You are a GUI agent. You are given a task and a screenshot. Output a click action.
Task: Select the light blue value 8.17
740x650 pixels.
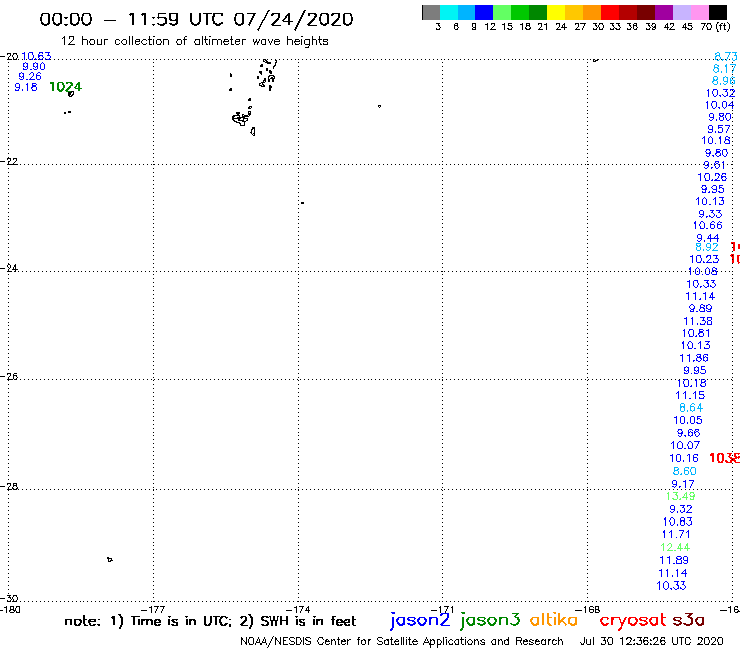pyautogui.click(x=724, y=68)
